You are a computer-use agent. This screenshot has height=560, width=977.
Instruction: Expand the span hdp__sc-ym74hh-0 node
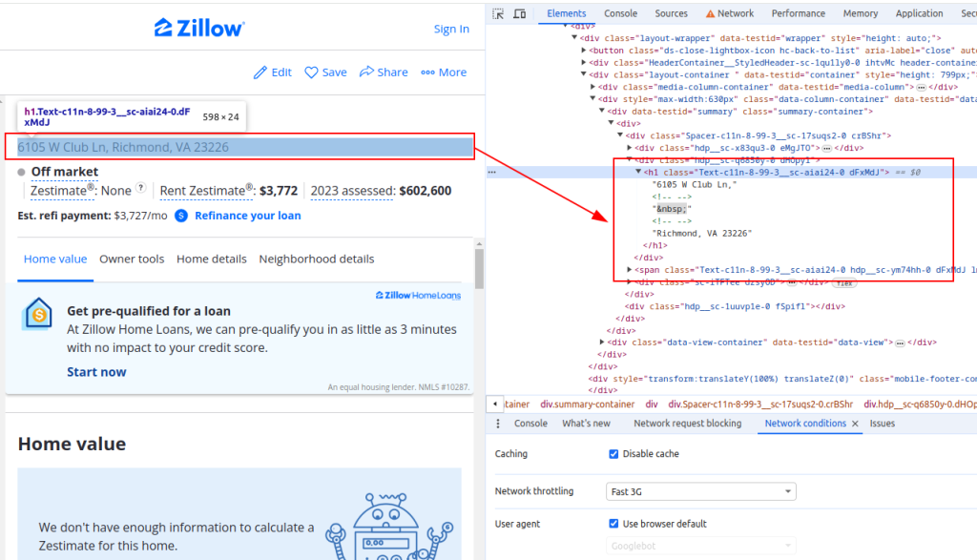point(630,270)
